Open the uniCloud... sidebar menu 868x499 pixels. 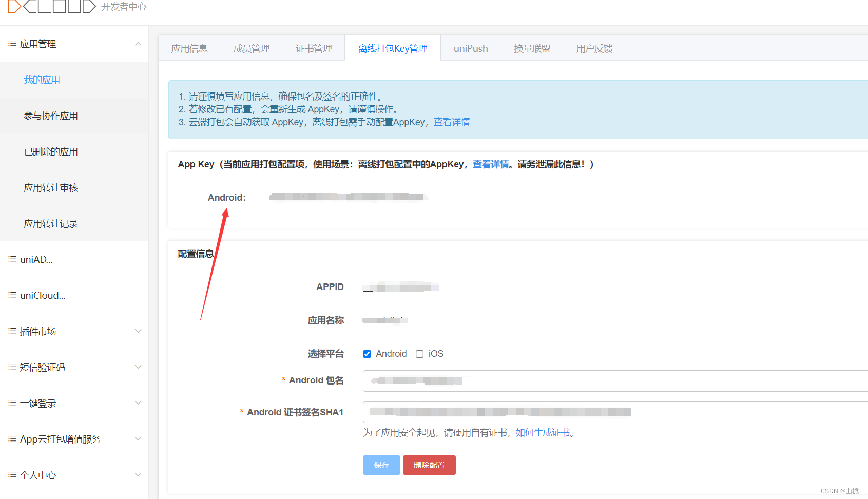click(x=74, y=295)
